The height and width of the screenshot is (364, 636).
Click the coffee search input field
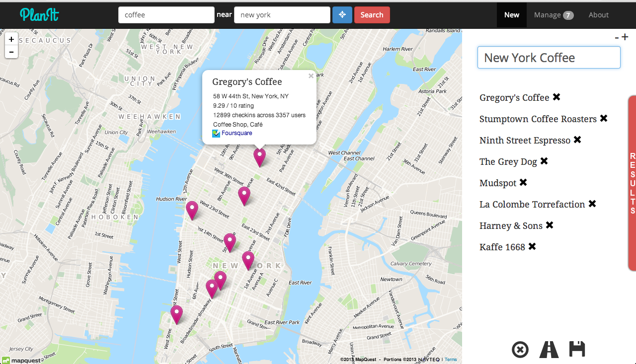pos(166,15)
